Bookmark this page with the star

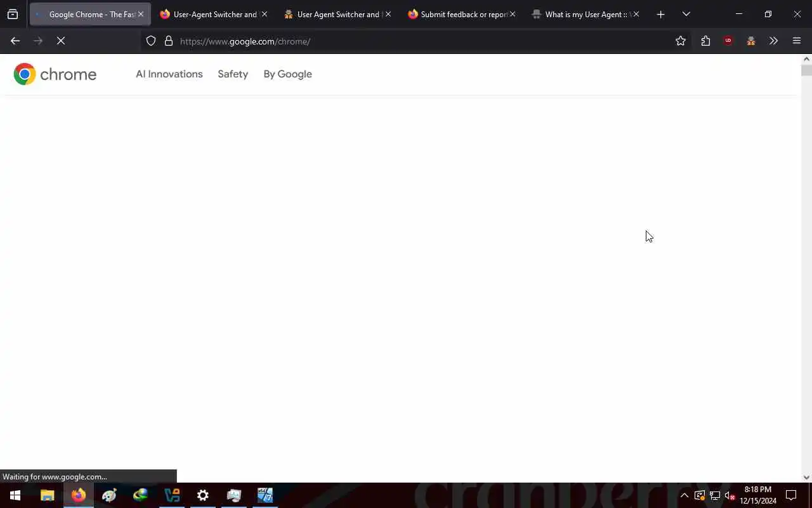tap(681, 41)
